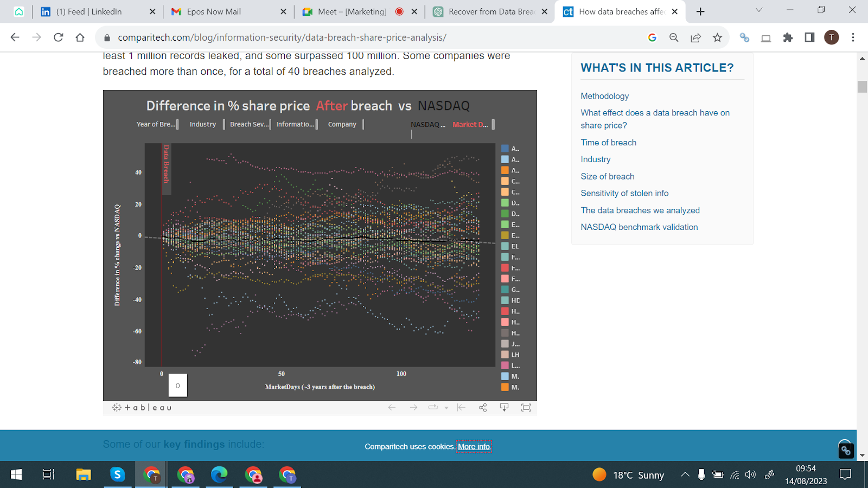
Task: Open the Company filter dropdown
Action: [342, 125]
